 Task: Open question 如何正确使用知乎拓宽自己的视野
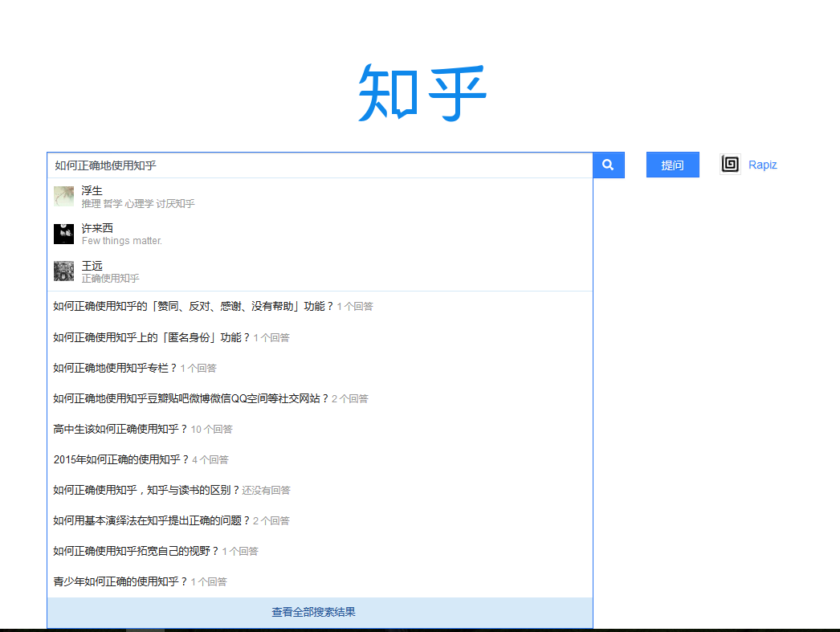tap(320, 551)
